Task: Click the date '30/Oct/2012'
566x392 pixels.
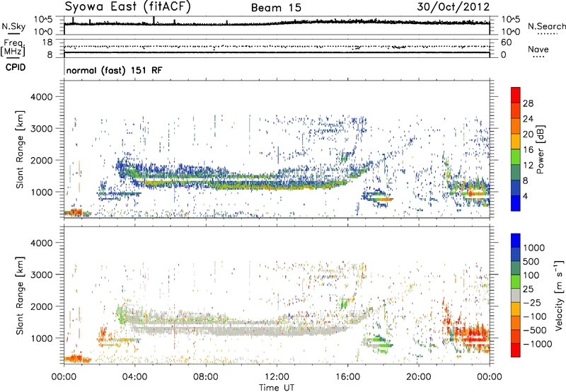Action: [x=454, y=7]
